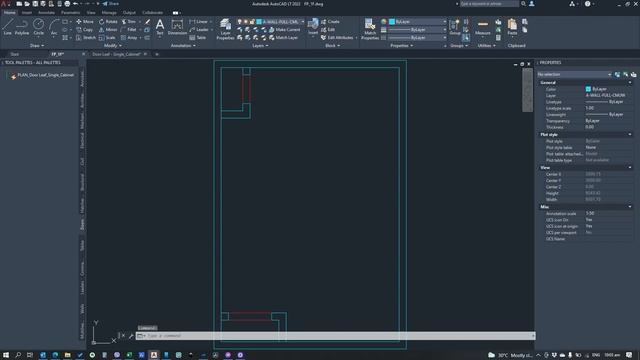Image resolution: width=640 pixels, height=360 pixels.
Task: Collapse the General section in Properties
Action: pos(630,82)
